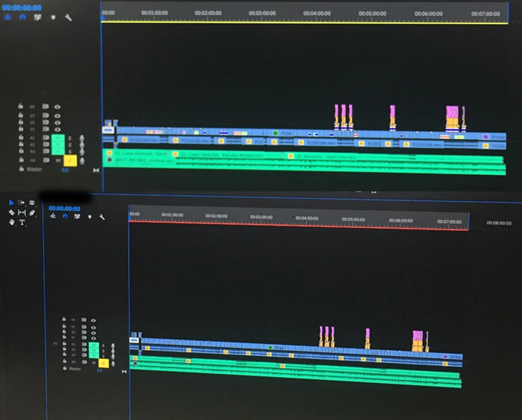Hide V1 track output in upper timeline
Image resolution: width=522 pixels, height=420 pixels.
point(57,129)
